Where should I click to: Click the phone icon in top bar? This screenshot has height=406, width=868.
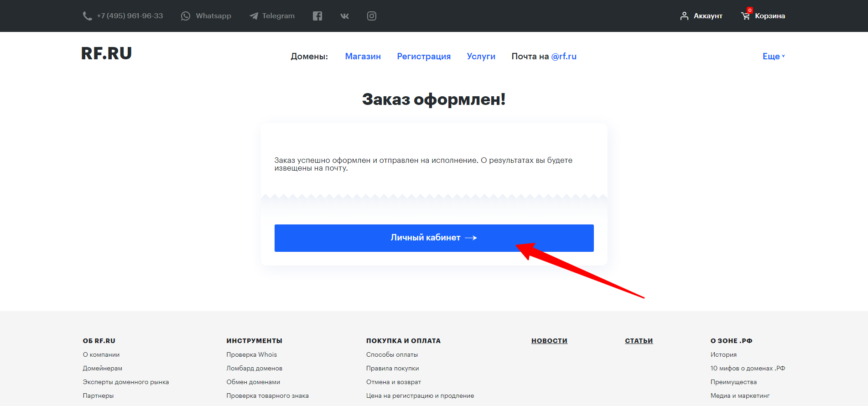(87, 16)
